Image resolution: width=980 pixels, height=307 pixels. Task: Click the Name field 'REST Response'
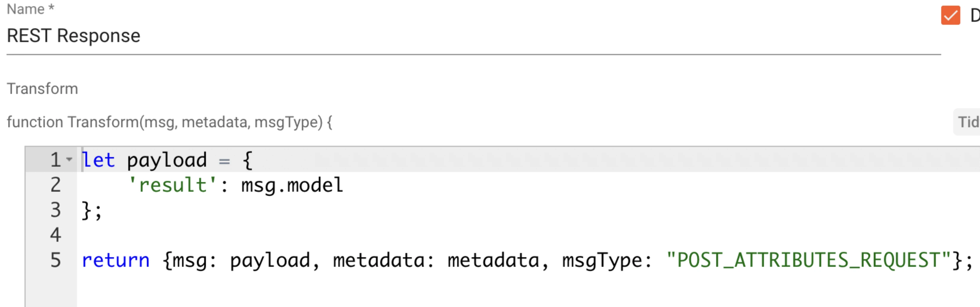[474, 36]
